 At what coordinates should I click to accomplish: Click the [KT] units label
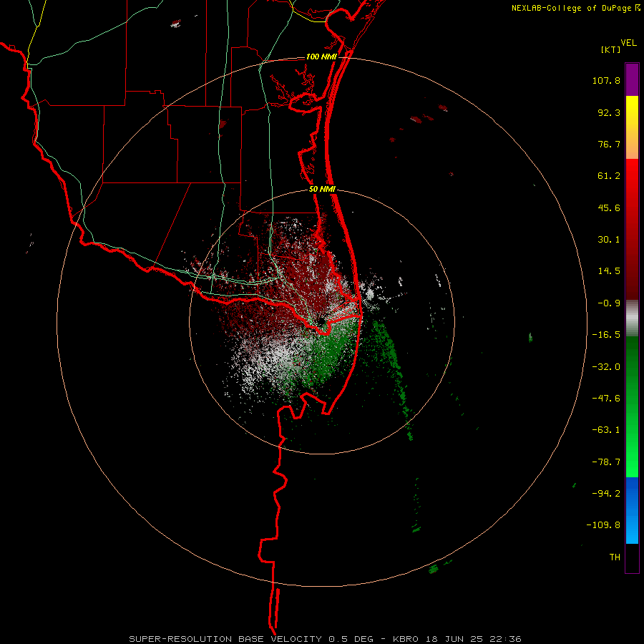pyautogui.click(x=610, y=49)
